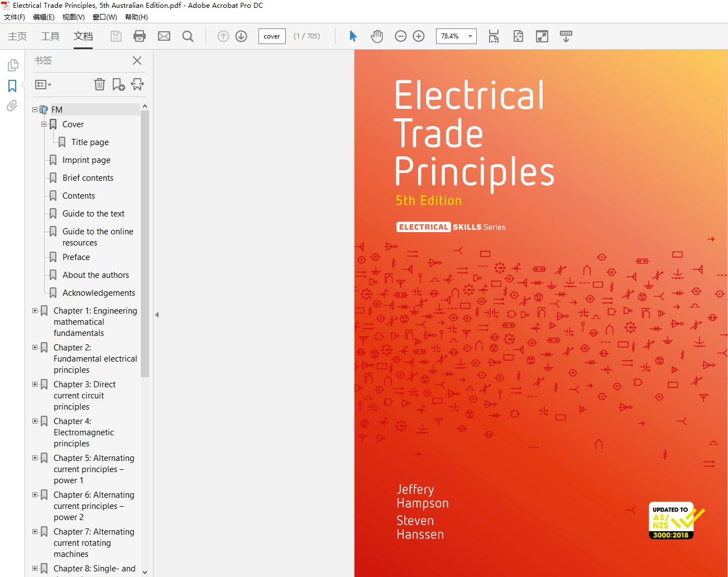Open Guide to the online resources bookmark
This screenshot has width=728, height=577.
(98, 237)
